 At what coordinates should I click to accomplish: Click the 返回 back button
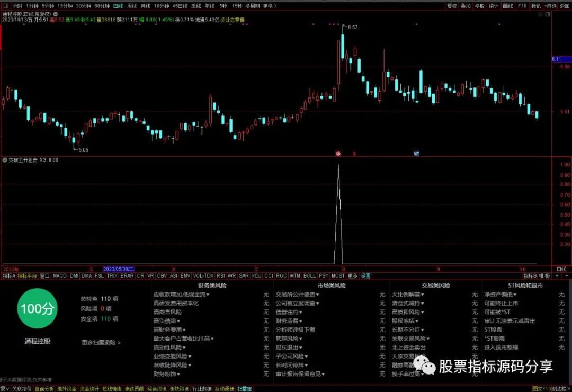(565, 6)
